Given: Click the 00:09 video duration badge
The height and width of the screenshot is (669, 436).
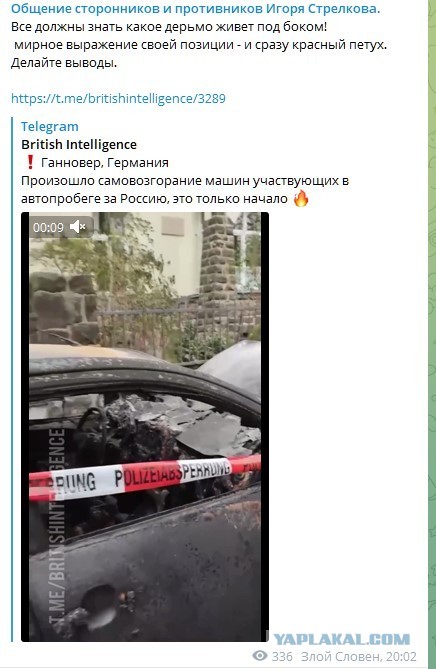Looking at the screenshot, I should [48, 227].
